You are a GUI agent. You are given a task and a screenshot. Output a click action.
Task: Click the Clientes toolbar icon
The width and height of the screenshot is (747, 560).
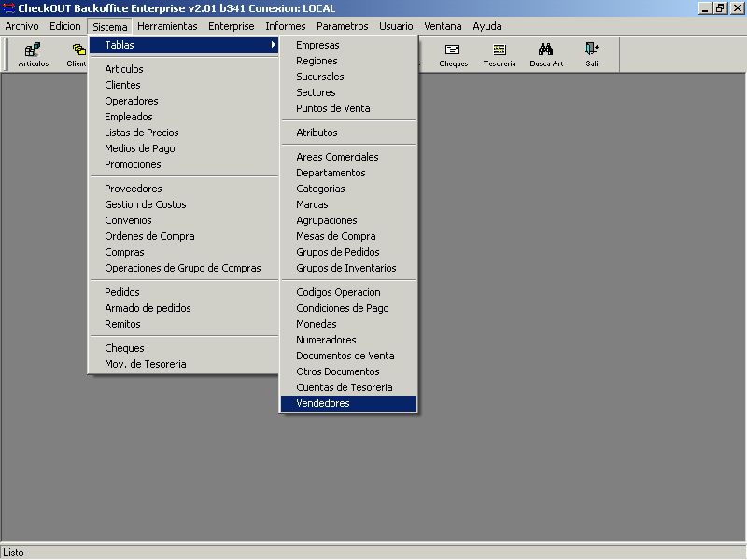77,55
